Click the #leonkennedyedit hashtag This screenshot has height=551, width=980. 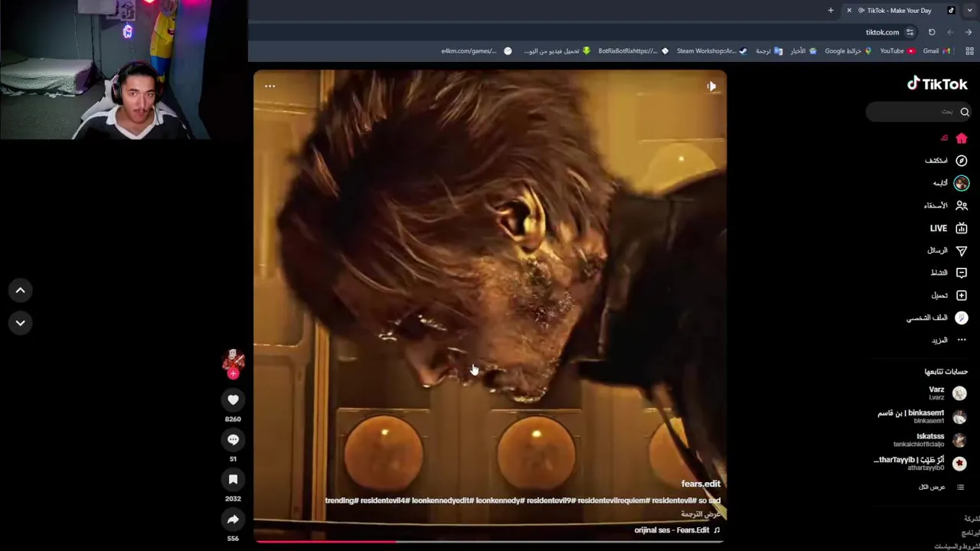[443, 500]
